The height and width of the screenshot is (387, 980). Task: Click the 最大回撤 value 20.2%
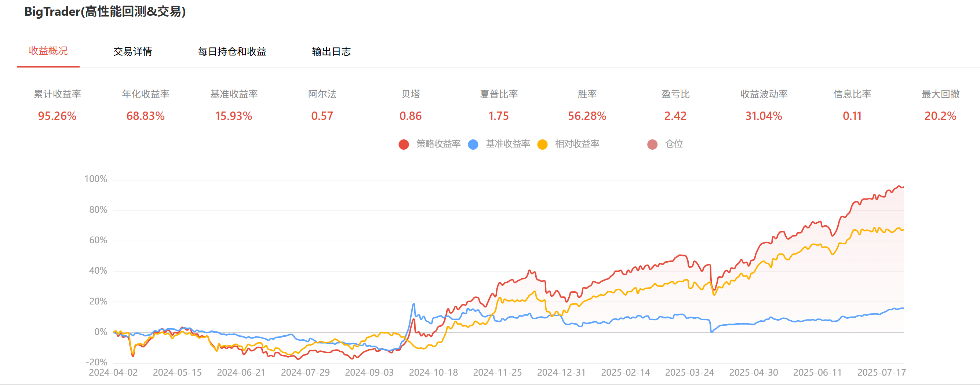[940, 116]
